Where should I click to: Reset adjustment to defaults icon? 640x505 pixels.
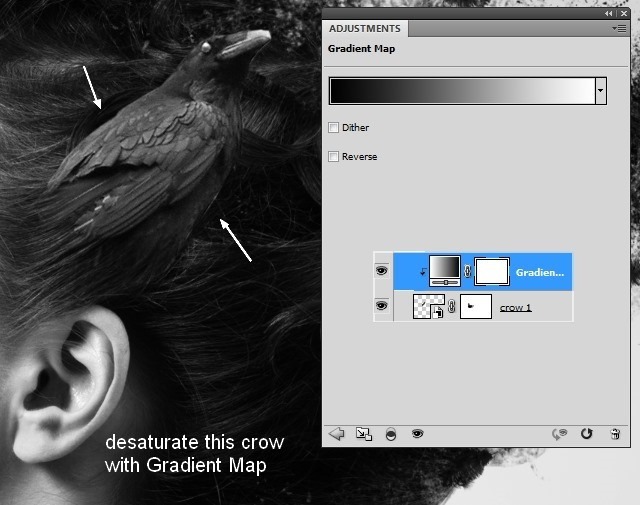(587, 434)
